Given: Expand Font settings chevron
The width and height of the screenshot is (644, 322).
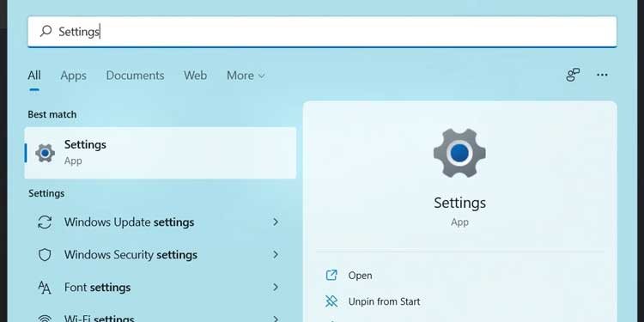Looking at the screenshot, I should point(276,287).
